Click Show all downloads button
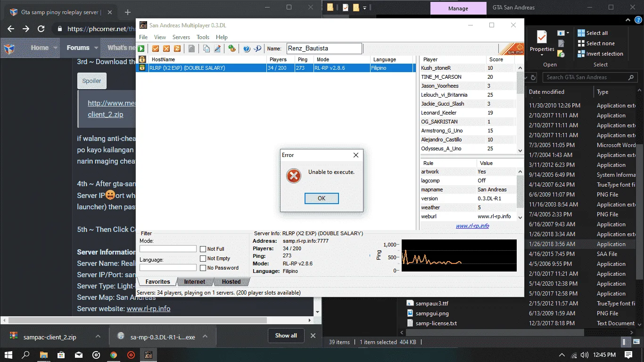This screenshot has height=362, width=644. coord(286,336)
